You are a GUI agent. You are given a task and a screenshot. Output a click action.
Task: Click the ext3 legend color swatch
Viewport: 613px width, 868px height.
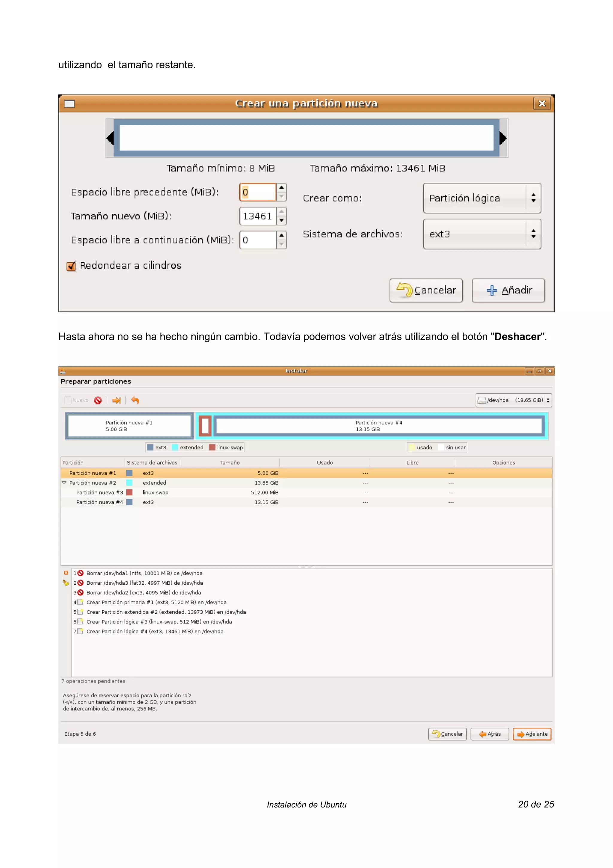point(150,447)
